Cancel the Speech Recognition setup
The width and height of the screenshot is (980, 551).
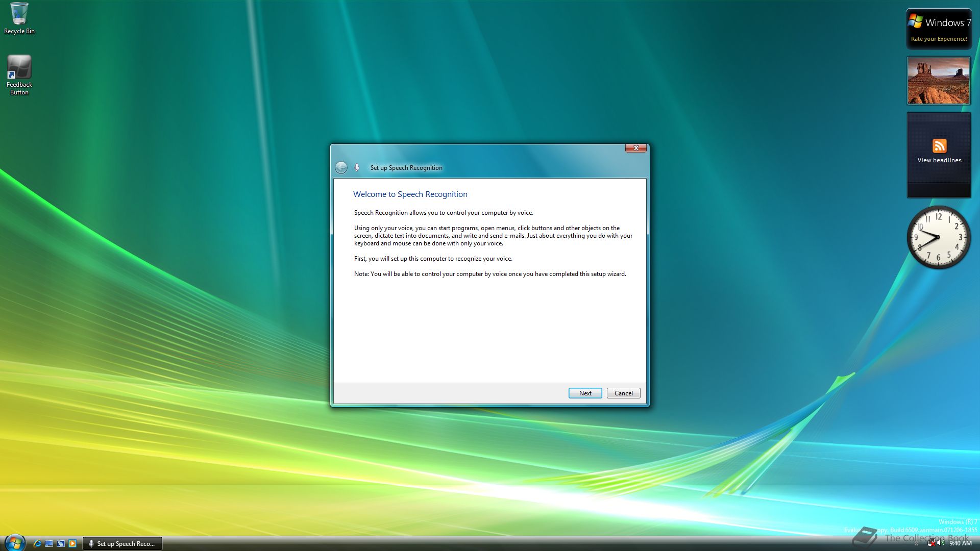point(623,393)
